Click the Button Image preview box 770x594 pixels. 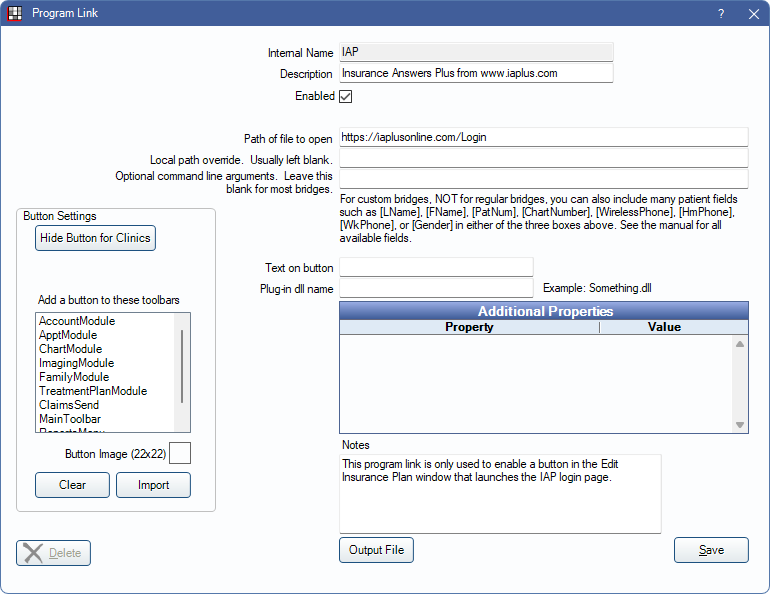pos(180,453)
